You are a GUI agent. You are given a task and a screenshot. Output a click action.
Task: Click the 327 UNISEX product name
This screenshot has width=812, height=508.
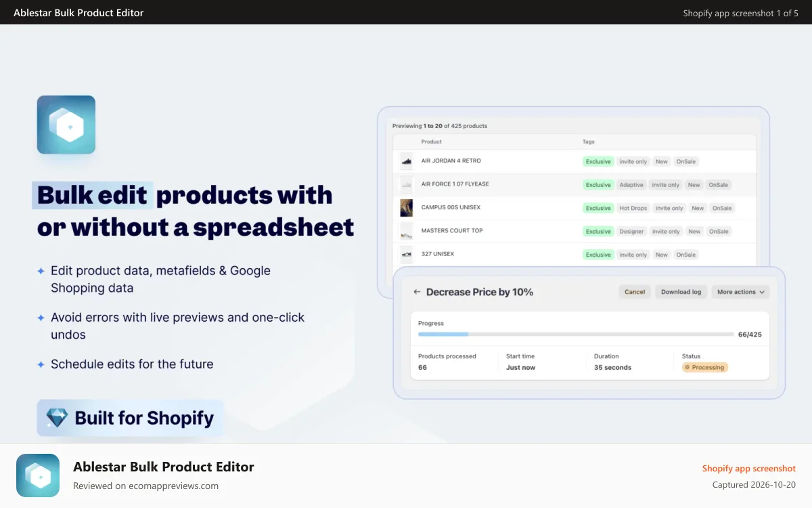[x=438, y=254]
